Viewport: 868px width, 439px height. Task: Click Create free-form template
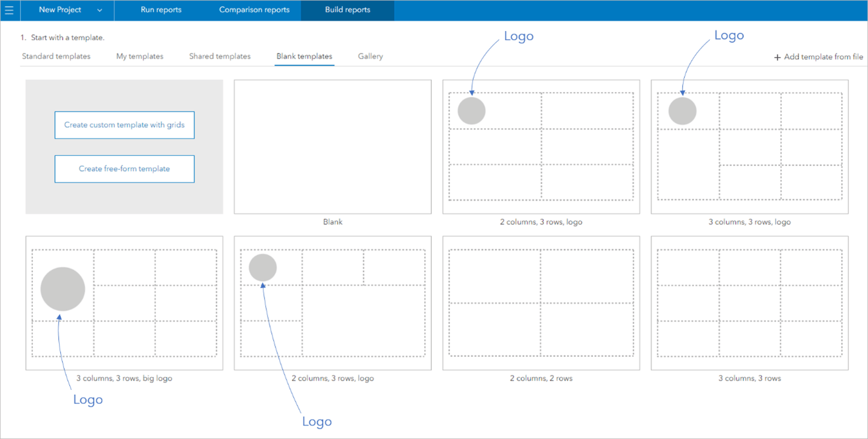[124, 169]
